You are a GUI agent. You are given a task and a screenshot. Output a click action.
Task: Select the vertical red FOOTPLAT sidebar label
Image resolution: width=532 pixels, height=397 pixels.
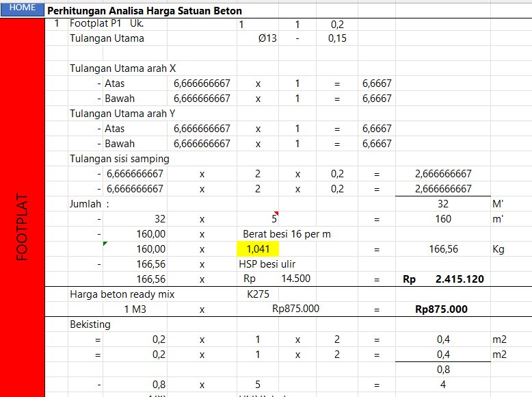tap(22, 227)
